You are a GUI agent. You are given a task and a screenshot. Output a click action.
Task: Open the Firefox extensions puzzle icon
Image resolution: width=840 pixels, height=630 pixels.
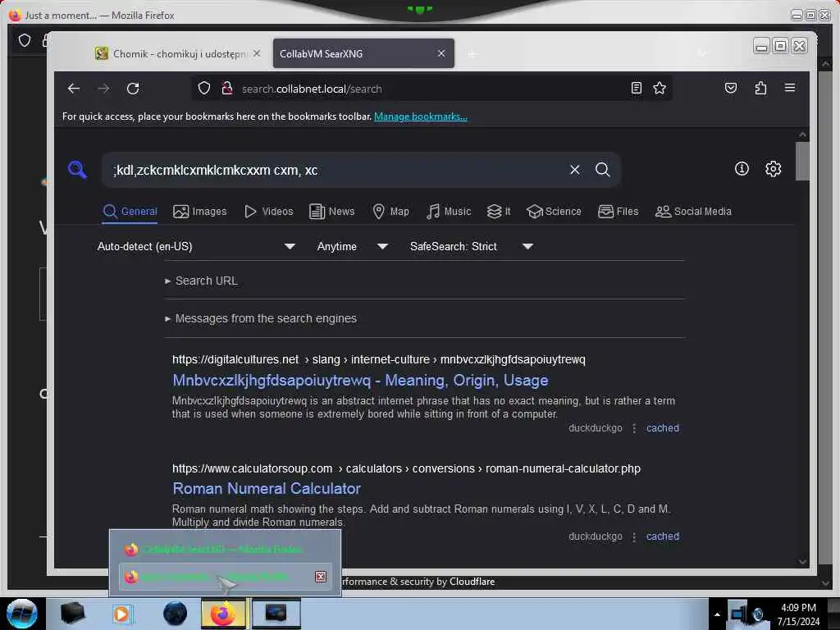pos(760,88)
